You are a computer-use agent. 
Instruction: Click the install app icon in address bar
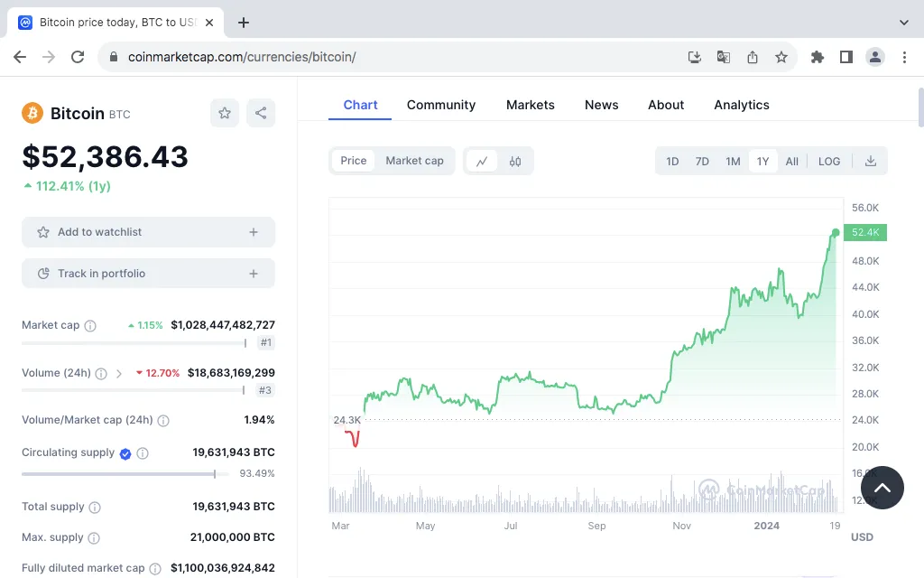[695, 57]
